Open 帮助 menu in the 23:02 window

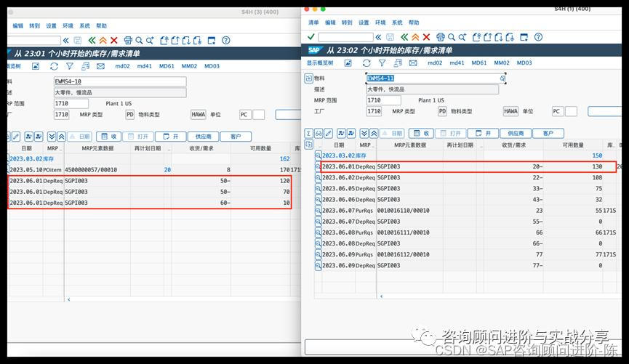414,23
